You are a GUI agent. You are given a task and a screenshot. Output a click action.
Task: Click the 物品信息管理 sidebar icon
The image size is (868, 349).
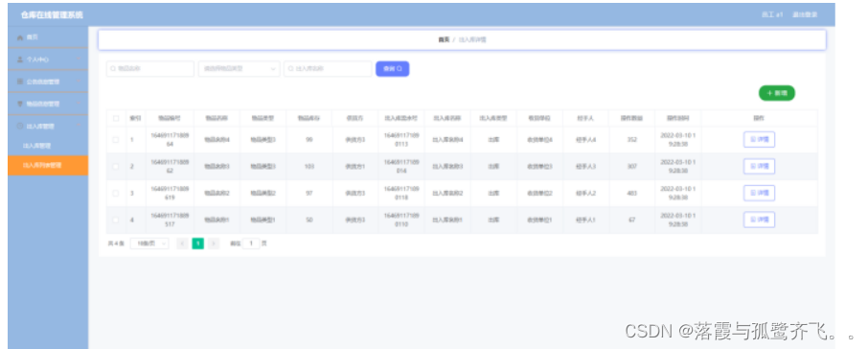[x=20, y=104]
